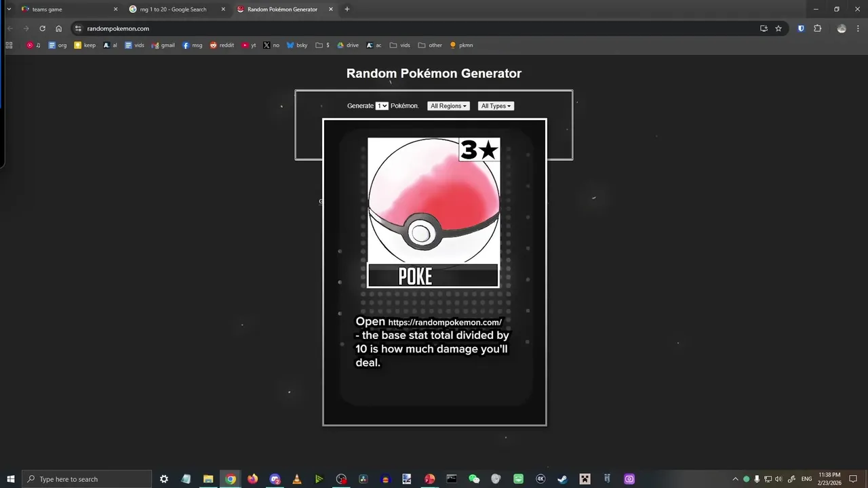The image size is (868, 488).
Task: Open the bsky bookmark
Action: coord(297,45)
